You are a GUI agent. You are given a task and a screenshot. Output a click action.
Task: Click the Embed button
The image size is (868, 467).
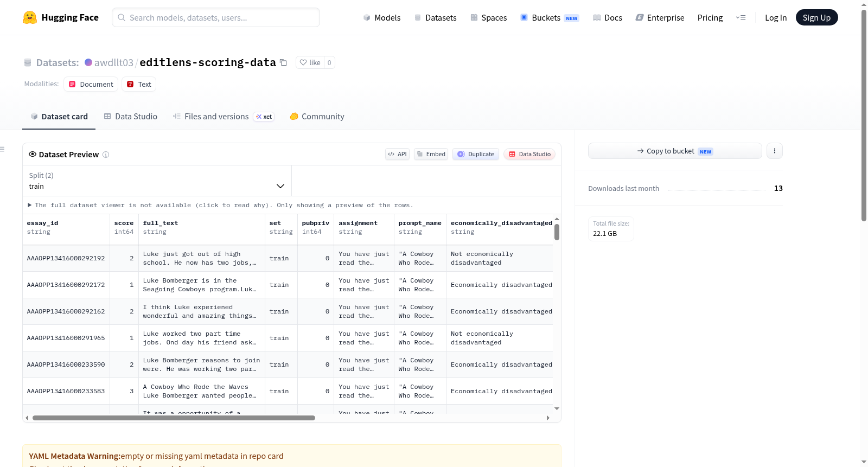tap(431, 154)
